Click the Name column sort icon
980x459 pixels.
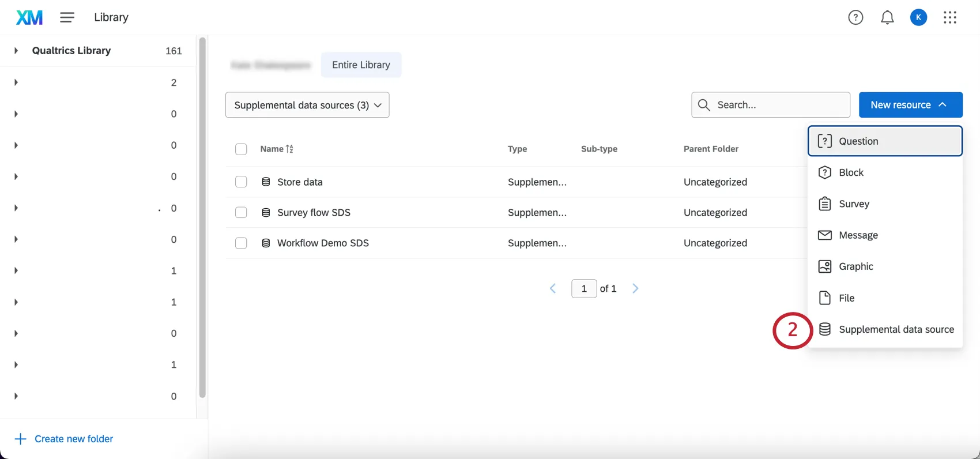[x=289, y=149]
